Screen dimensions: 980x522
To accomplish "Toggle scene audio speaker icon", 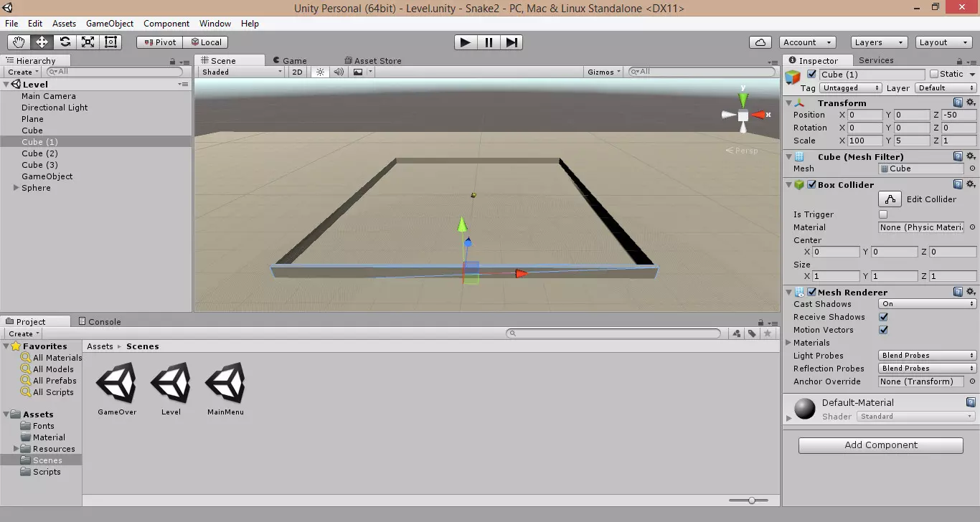I will point(338,72).
